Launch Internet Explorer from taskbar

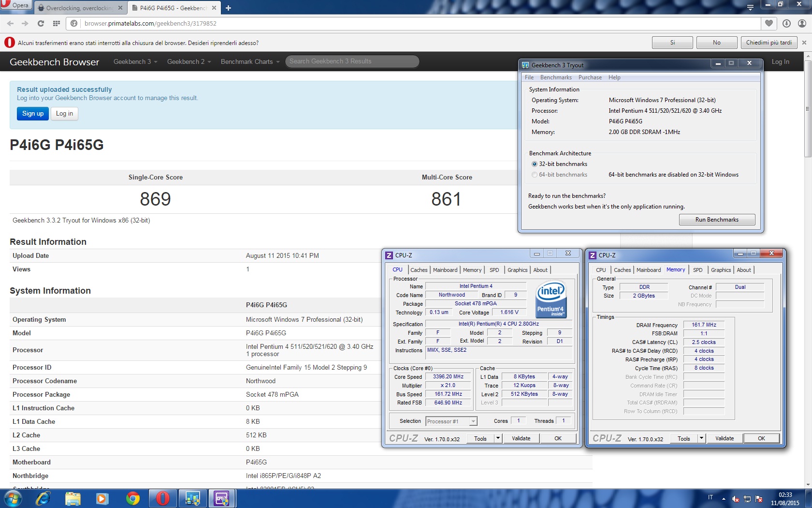[x=43, y=498]
